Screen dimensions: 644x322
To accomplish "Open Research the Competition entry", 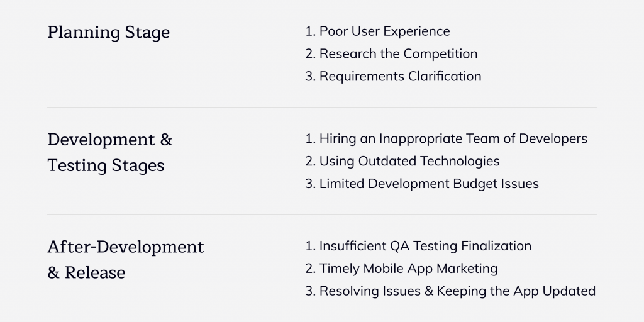I will 391,54.
